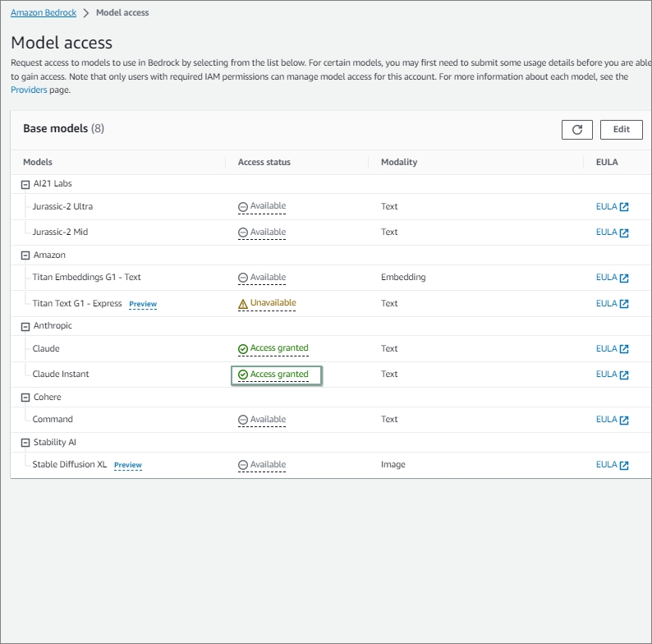Select the Titan Text G1 - Express name

[x=77, y=304]
